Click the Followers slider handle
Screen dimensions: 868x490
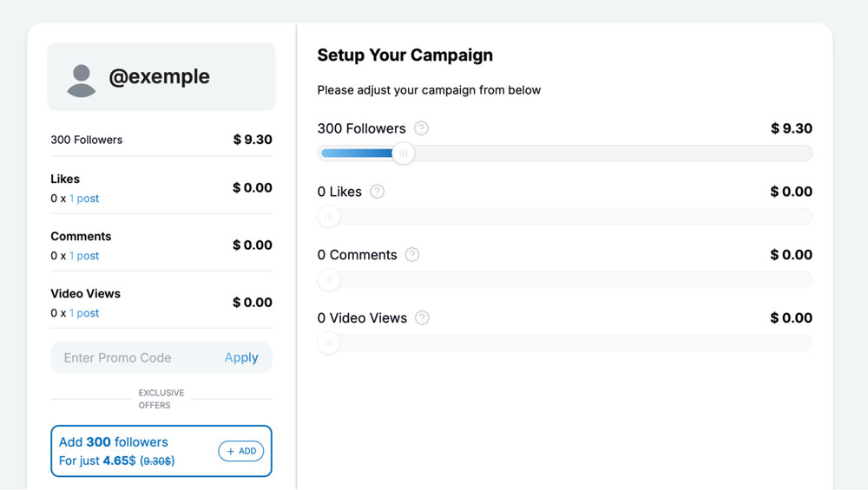[x=403, y=154]
